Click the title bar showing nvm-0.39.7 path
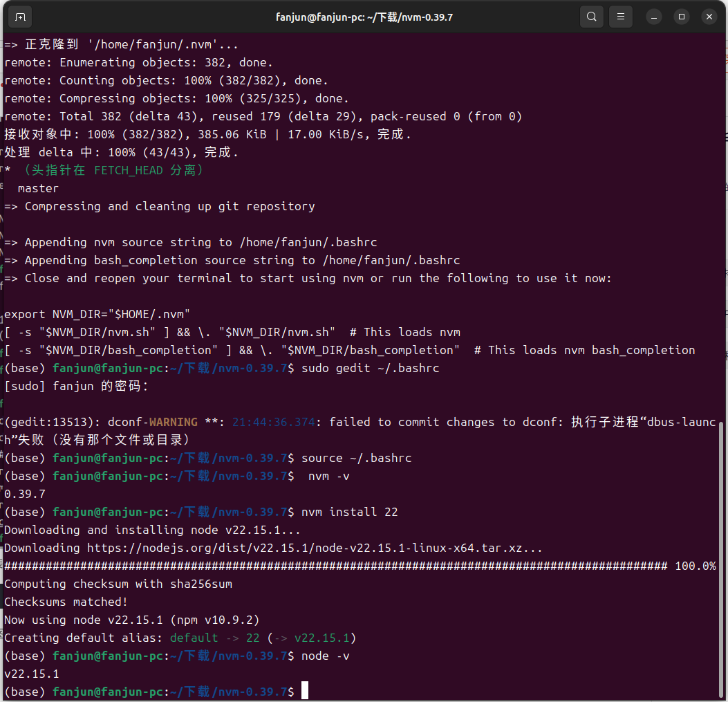This screenshot has width=728, height=702. (364, 17)
